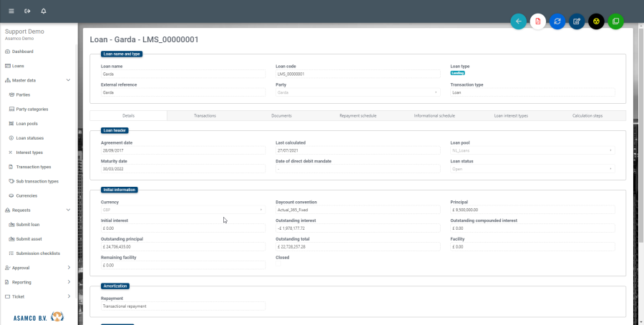Click the green copy/duplicate loan icon

[x=615, y=21]
